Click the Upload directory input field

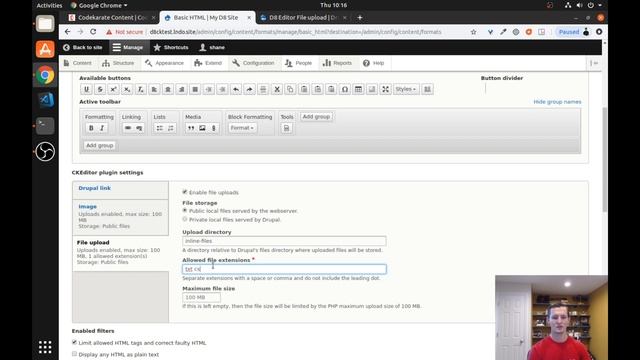point(284,241)
